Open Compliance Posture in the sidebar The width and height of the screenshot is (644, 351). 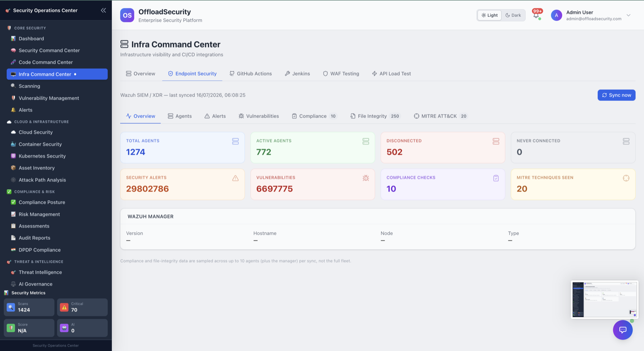[57, 202]
